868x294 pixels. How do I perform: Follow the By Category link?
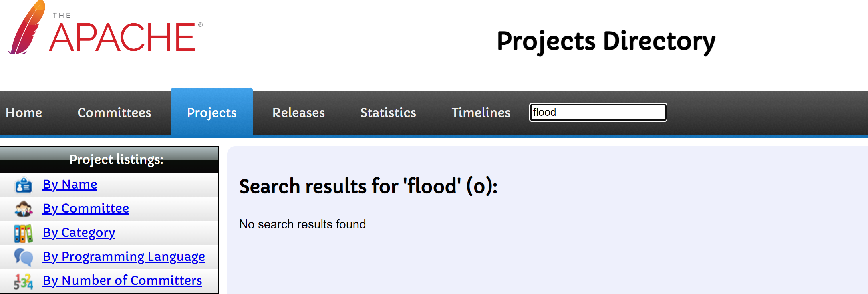(79, 233)
